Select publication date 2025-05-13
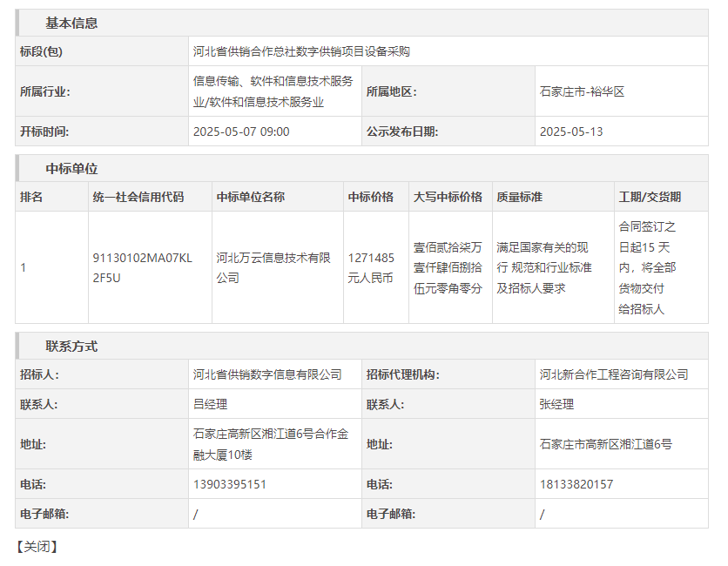 571,131
